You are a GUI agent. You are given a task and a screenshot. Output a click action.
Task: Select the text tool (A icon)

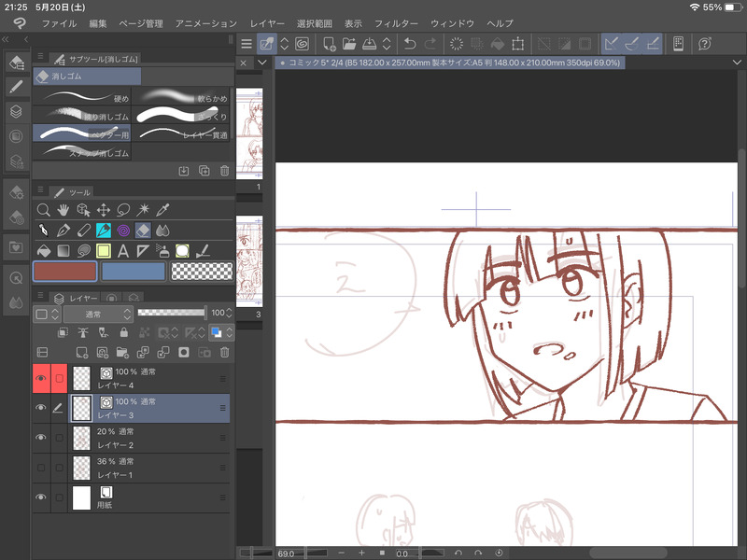tap(122, 251)
